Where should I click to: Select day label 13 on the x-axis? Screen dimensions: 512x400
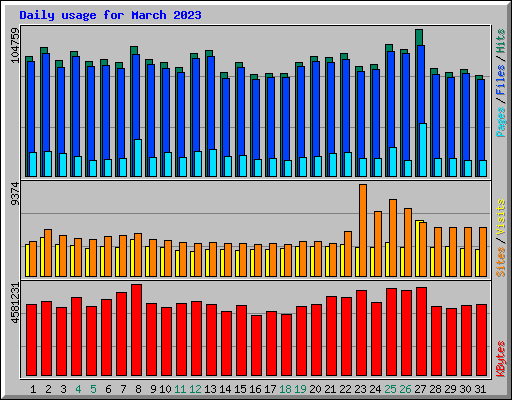pyautogui.click(x=210, y=389)
